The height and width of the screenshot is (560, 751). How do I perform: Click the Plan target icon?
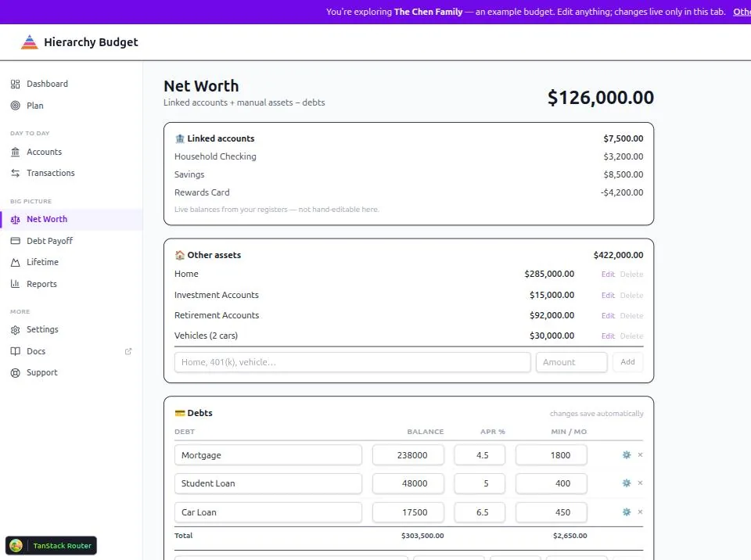pyautogui.click(x=16, y=106)
